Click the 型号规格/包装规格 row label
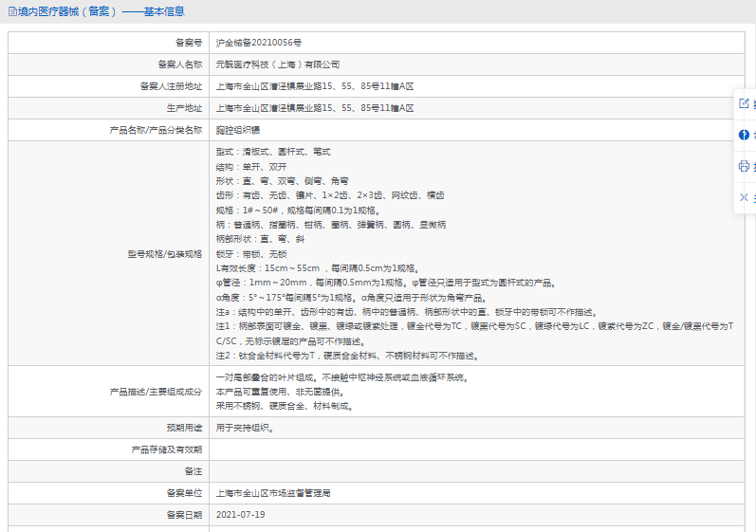Image resolution: width=756 pixels, height=532 pixels. pos(164,254)
